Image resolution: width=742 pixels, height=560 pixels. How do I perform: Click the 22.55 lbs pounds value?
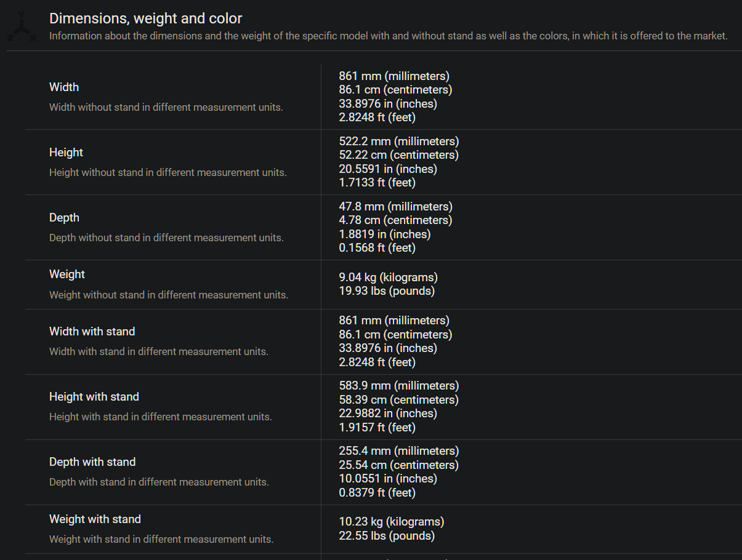387,536
